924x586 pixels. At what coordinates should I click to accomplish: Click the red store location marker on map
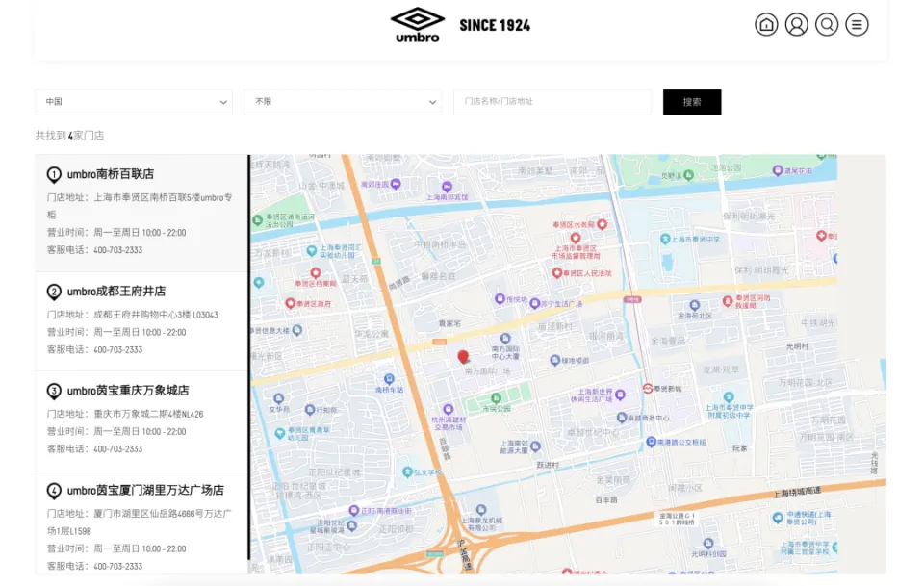point(463,356)
